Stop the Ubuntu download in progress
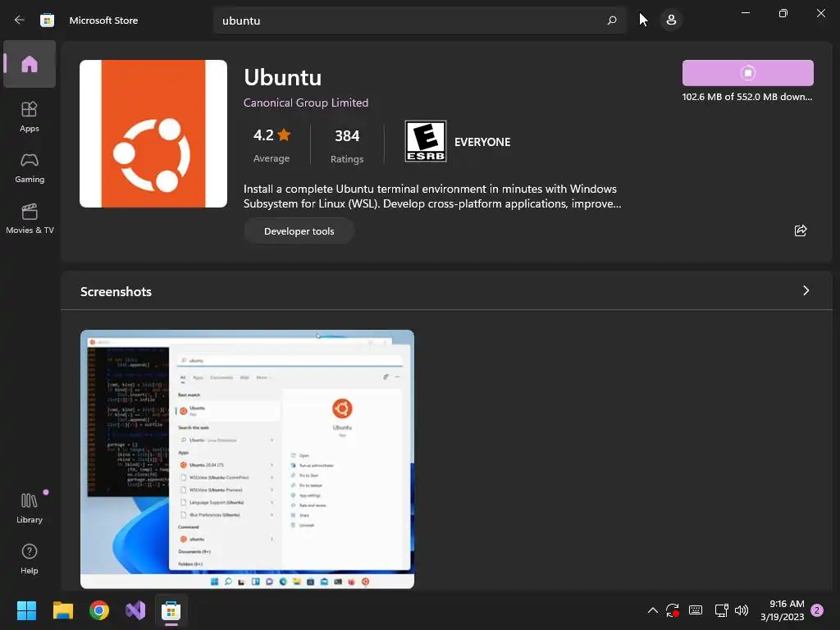 pyautogui.click(x=748, y=73)
